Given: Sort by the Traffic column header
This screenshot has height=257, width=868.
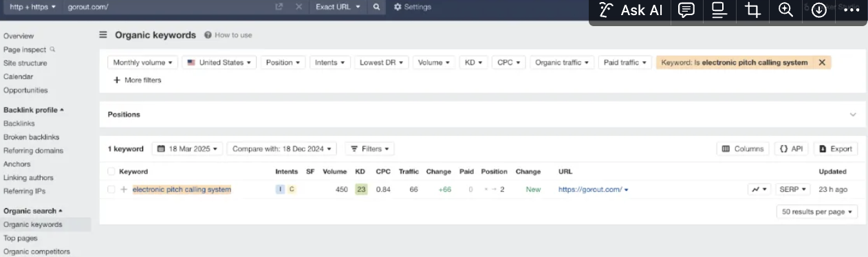Looking at the screenshot, I should click(409, 172).
